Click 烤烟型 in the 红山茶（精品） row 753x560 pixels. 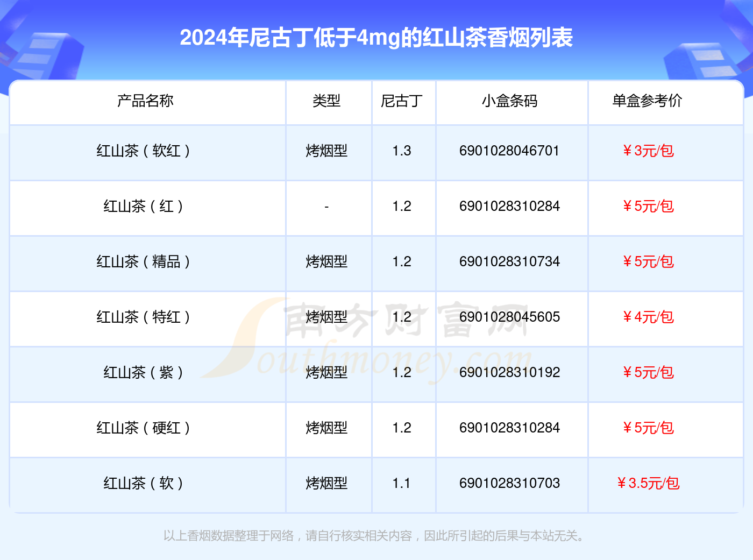[x=326, y=261]
